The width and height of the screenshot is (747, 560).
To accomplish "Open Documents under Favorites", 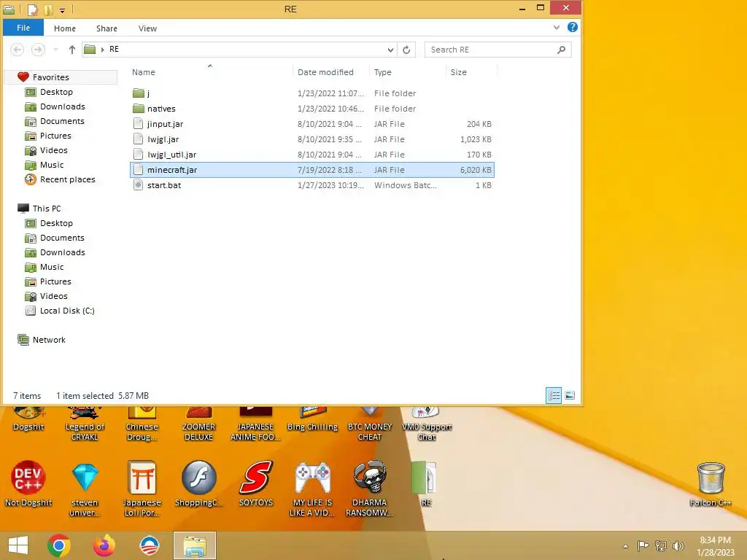I will [62, 121].
